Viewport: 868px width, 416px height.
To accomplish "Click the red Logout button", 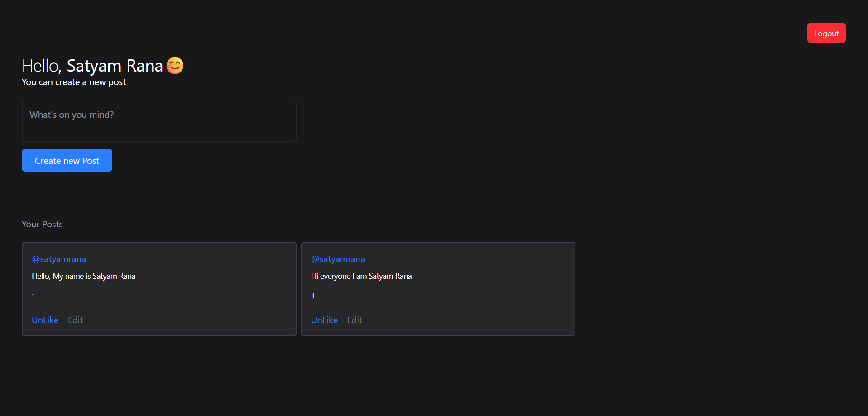I will tap(826, 33).
